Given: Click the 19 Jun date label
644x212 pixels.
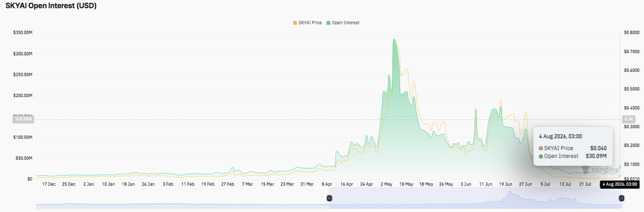Looking at the screenshot, I should pyautogui.click(x=506, y=184).
